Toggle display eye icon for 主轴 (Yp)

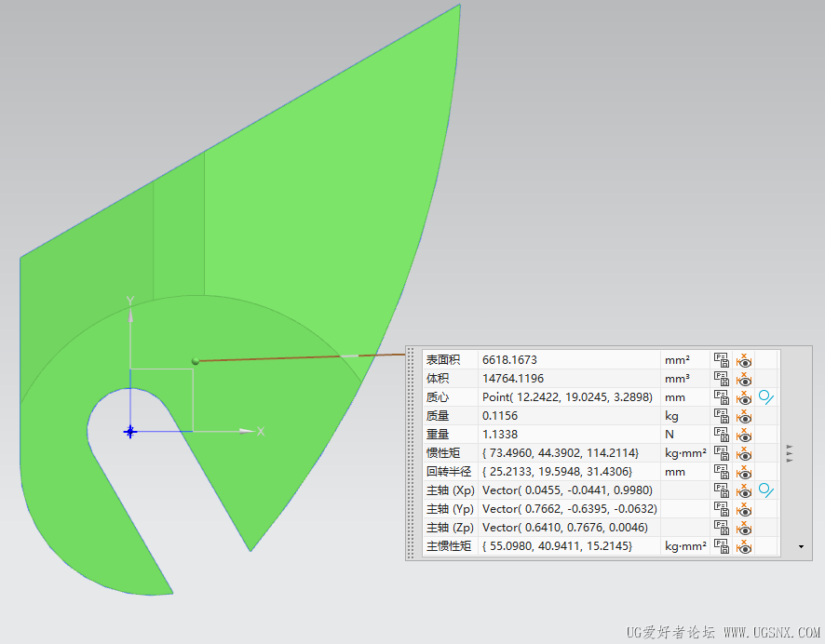[x=744, y=509]
